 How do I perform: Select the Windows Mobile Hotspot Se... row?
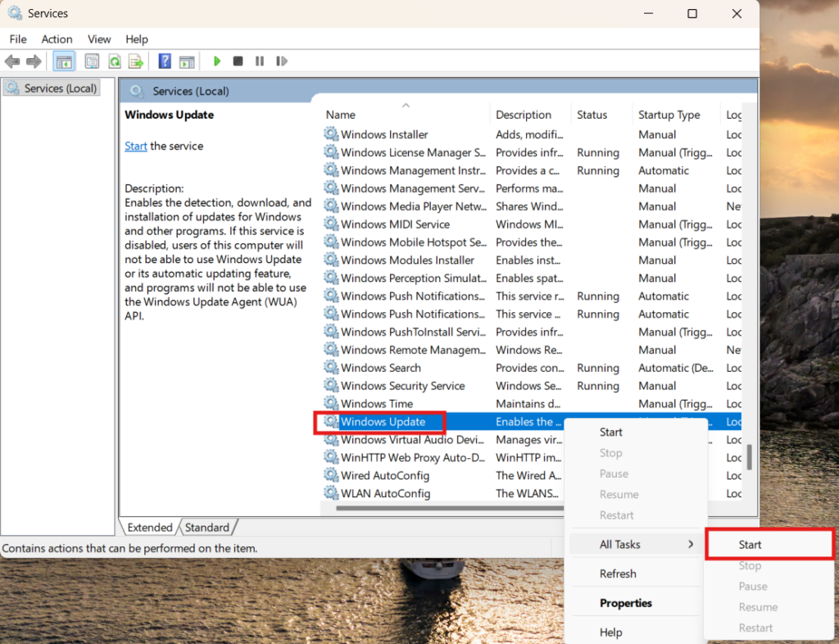(531, 242)
